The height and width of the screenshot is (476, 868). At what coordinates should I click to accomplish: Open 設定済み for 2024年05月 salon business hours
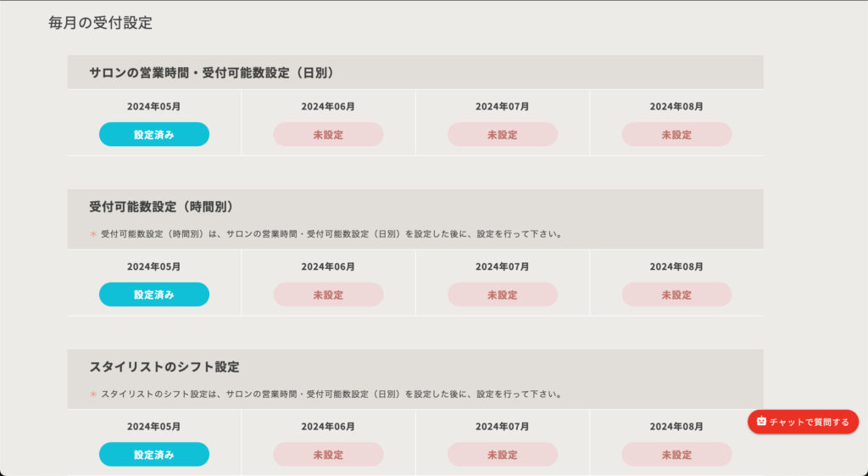154,134
